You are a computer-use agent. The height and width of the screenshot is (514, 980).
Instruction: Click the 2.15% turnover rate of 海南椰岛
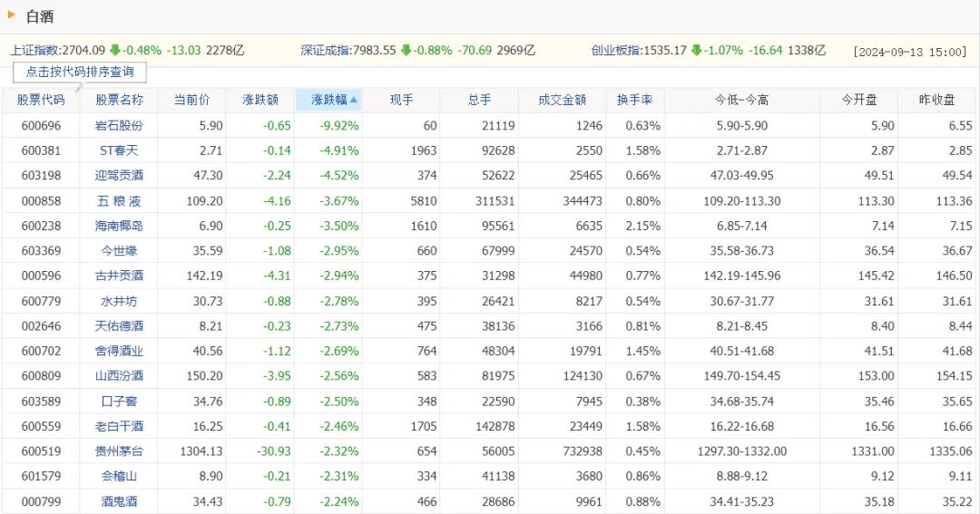pos(643,226)
